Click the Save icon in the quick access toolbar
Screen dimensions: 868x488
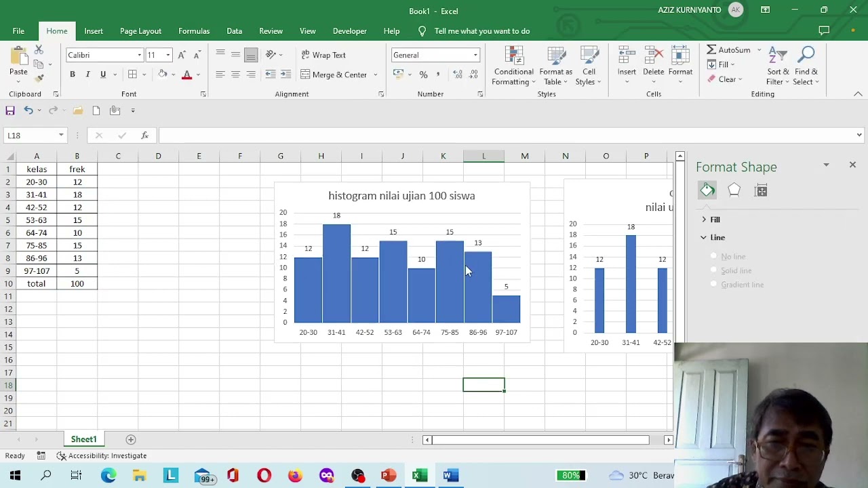coord(10,110)
